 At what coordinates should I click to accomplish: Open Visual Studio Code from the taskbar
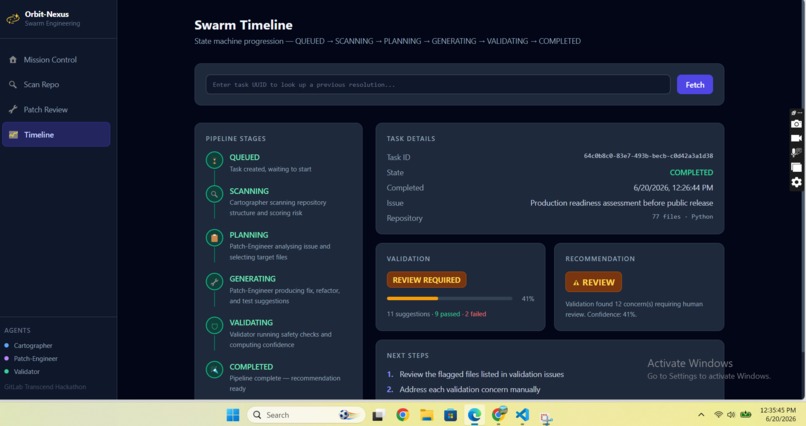pos(522,415)
